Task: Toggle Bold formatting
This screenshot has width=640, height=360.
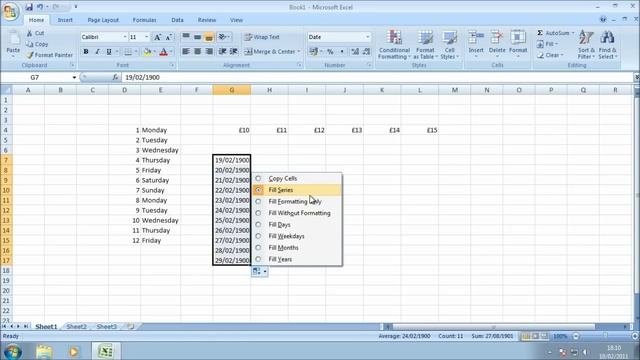Action: click(86, 52)
